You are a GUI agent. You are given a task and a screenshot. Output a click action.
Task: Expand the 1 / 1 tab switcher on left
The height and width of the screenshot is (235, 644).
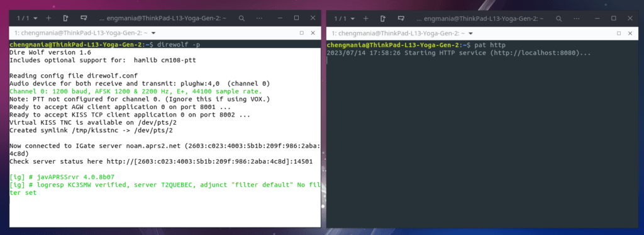click(x=27, y=18)
